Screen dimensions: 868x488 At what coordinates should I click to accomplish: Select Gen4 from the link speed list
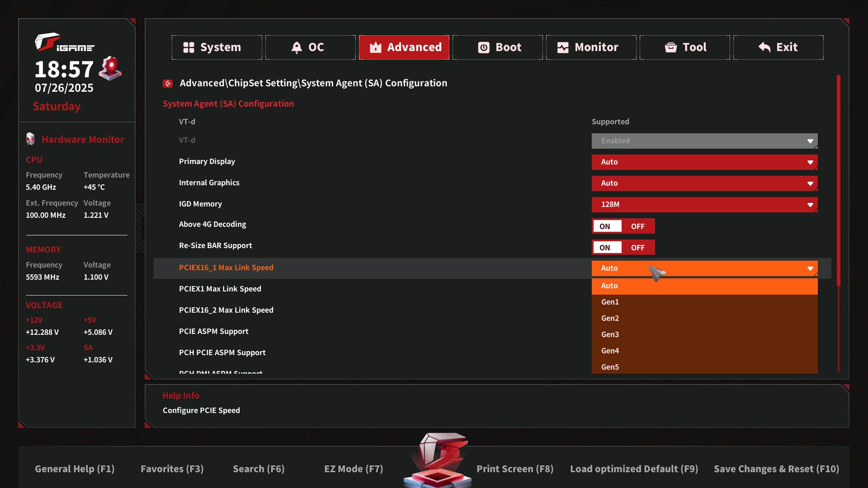610,351
